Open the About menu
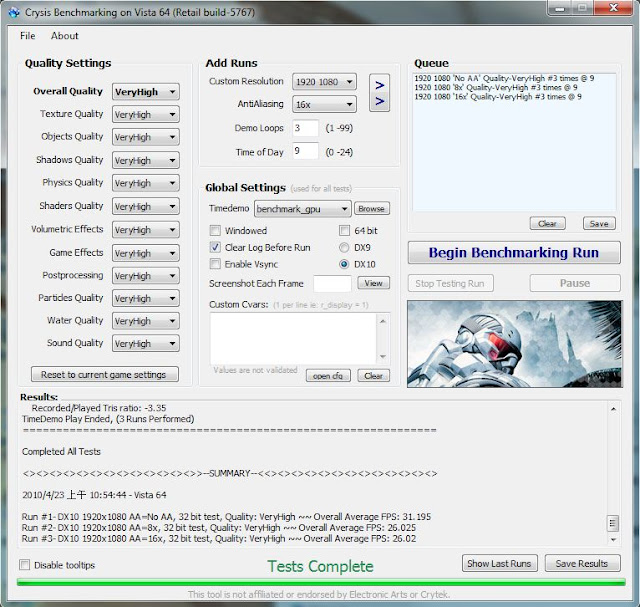640x607 pixels. click(64, 36)
